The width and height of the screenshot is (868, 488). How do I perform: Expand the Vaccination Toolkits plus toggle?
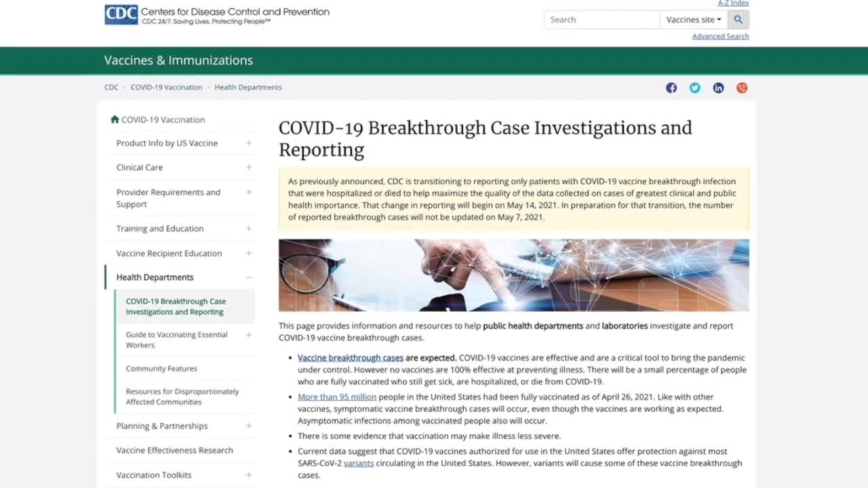click(x=249, y=475)
